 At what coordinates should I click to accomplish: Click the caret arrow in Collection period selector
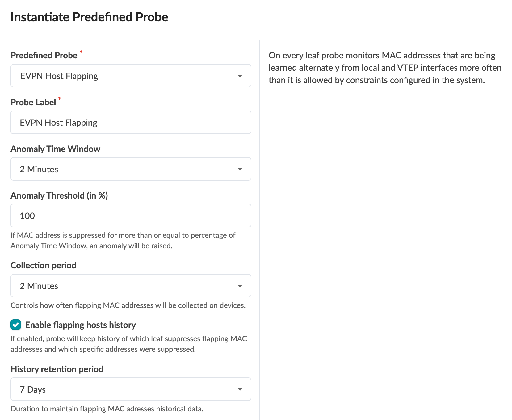click(x=240, y=286)
